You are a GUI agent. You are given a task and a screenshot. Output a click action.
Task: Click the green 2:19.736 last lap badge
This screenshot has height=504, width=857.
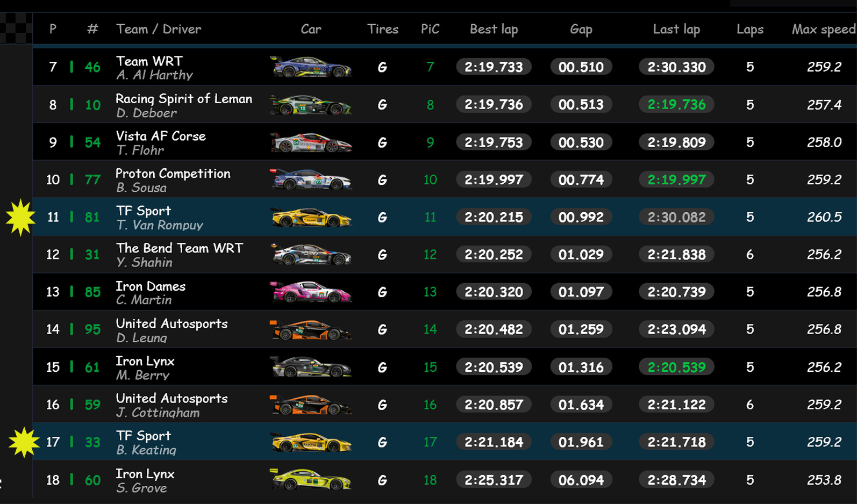click(676, 105)
